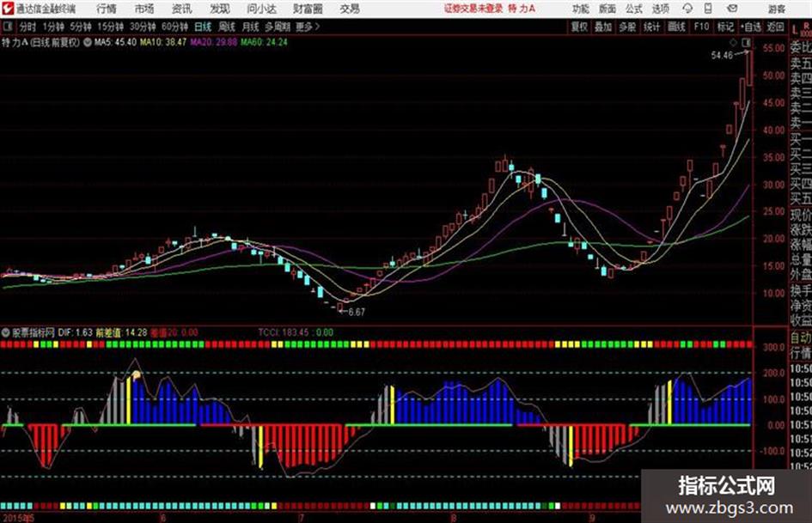Screen dimensions: 812x523
Task: Open F10 company info
Action: pyautogui.click(x=701, y=27)
